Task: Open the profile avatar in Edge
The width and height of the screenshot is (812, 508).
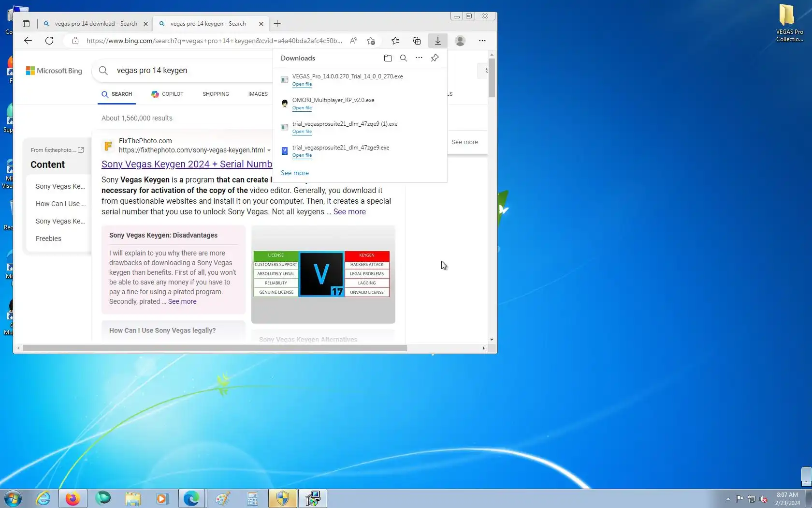Action: pyautogui.click(x=460, y=41)
